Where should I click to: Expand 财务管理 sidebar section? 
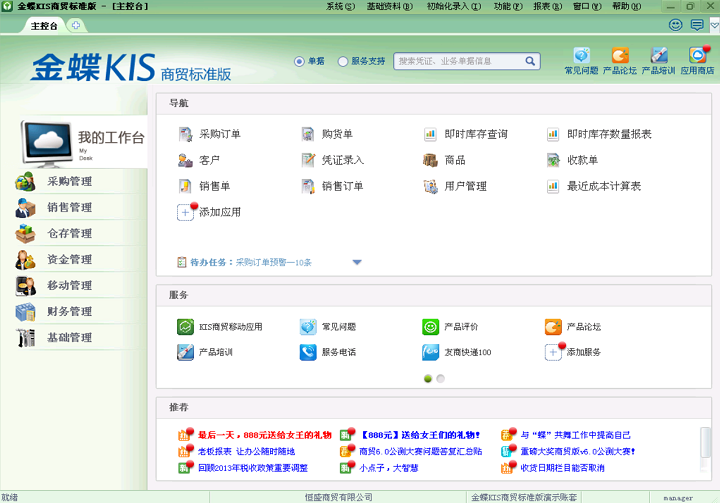pyautogui.click(x=69, y=312)
